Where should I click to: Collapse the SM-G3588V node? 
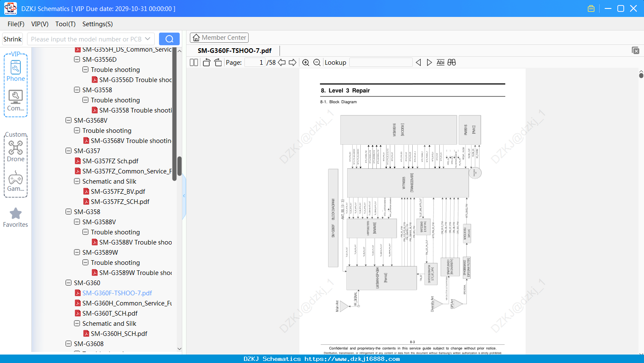[77, 222]
